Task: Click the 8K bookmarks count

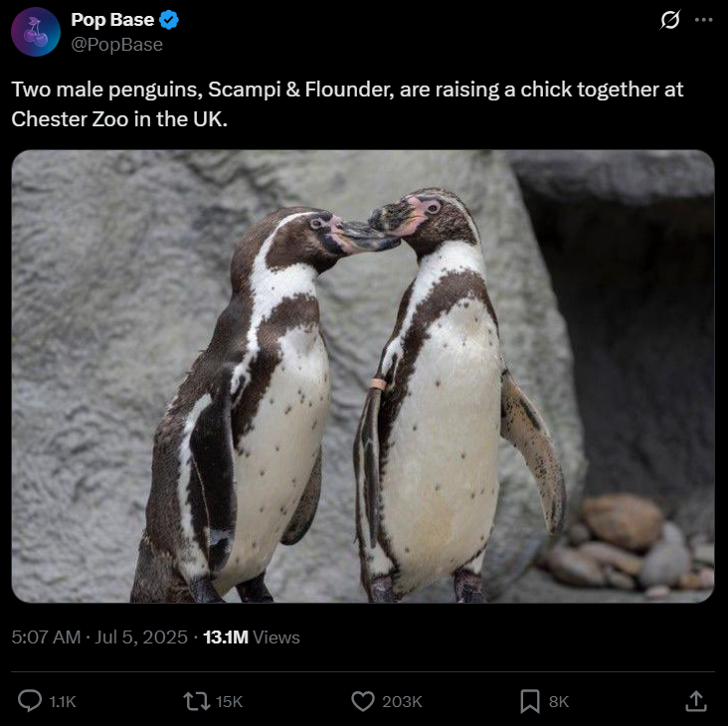Action: point(559,701)
